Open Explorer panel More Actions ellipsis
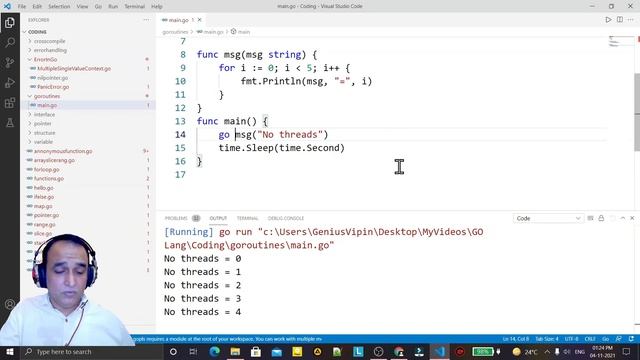640x360 pixels. tap(146, 20)
